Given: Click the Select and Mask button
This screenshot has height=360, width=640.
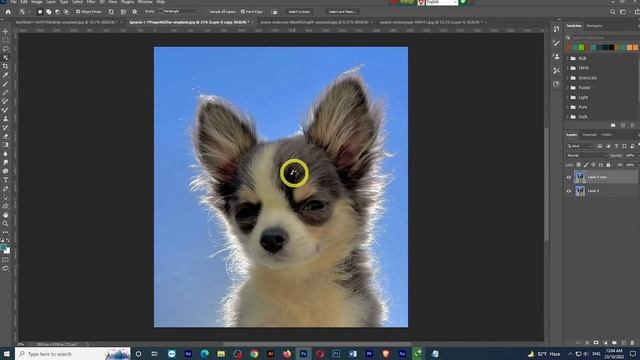Looking at the screenshot, I should coord(342,12).
